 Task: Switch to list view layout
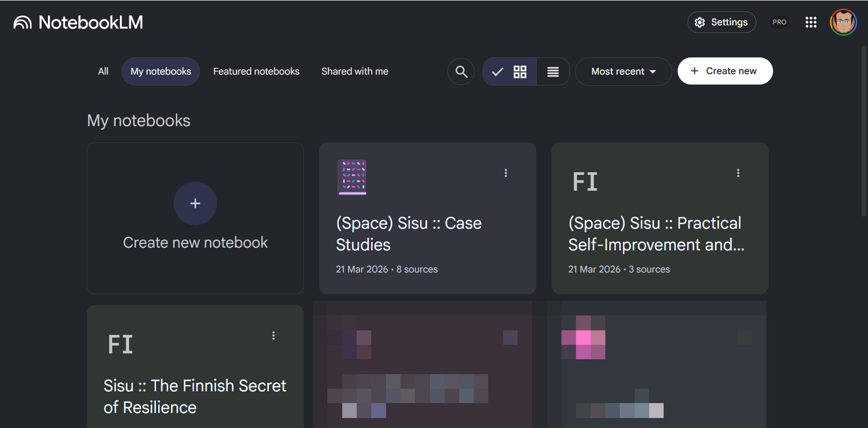click(553, 72)
